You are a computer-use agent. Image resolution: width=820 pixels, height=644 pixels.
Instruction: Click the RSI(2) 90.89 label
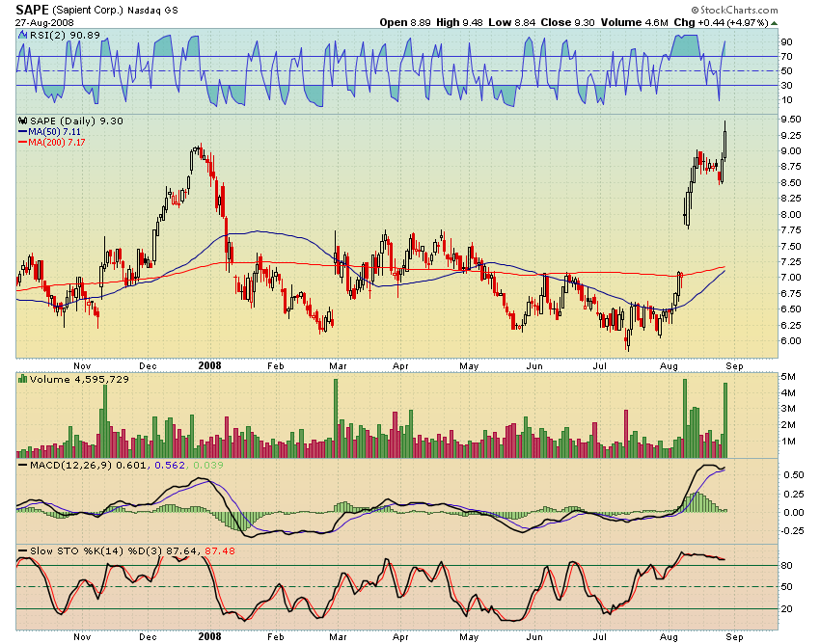(65, 35)
